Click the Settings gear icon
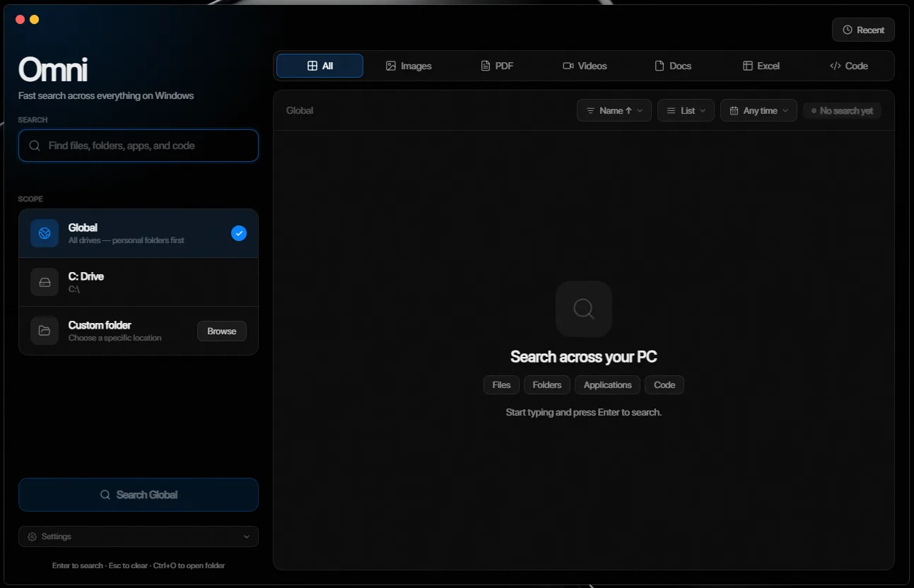The width and height of the screenshot is (914, 588). click(32, 536)
